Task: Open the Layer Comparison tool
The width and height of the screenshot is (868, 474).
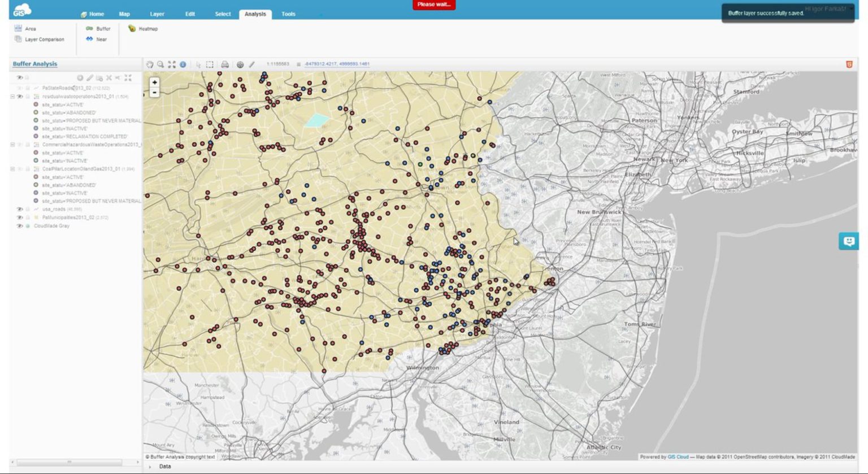Action: 39,40
